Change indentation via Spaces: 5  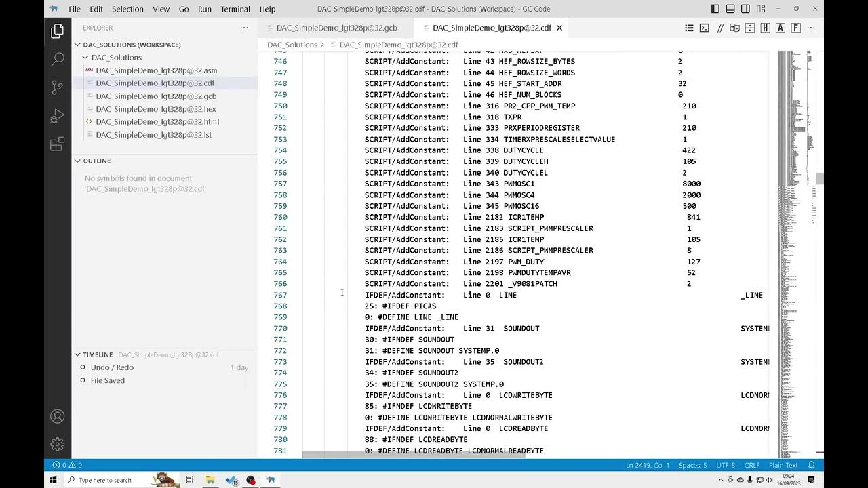[x=692, y=465]
